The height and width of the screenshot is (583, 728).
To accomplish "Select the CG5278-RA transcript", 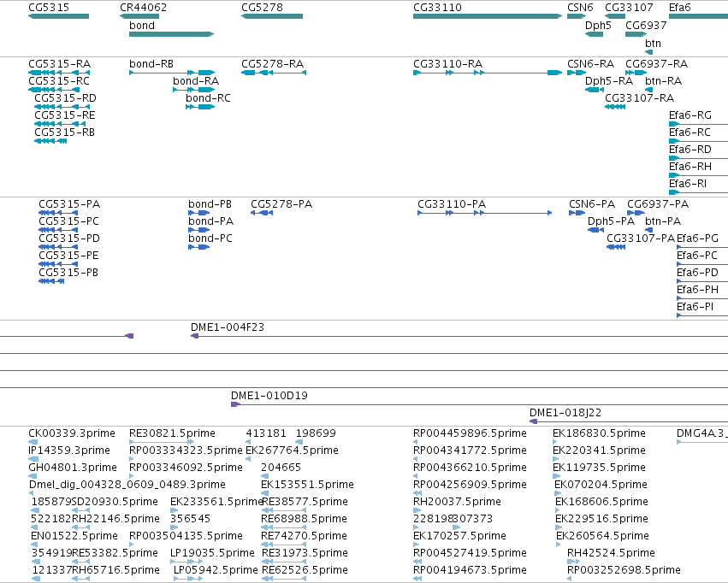I will (273, 64).
